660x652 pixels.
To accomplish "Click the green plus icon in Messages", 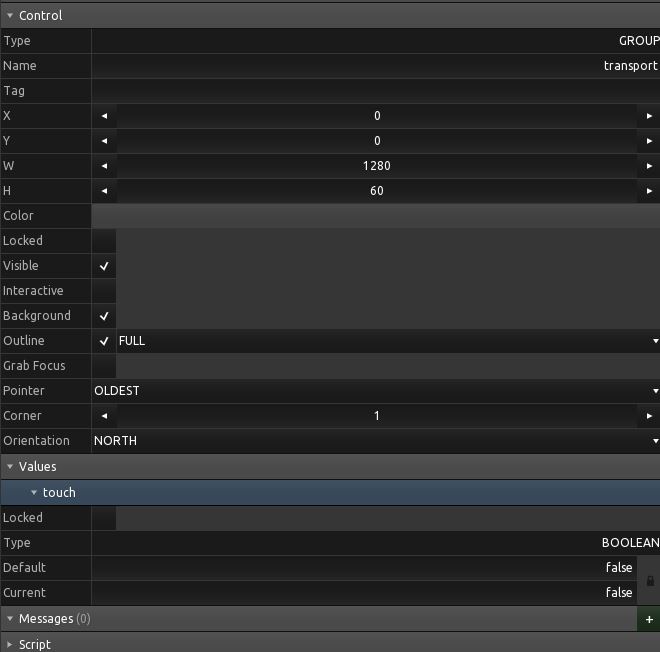I will coord(649,619).
